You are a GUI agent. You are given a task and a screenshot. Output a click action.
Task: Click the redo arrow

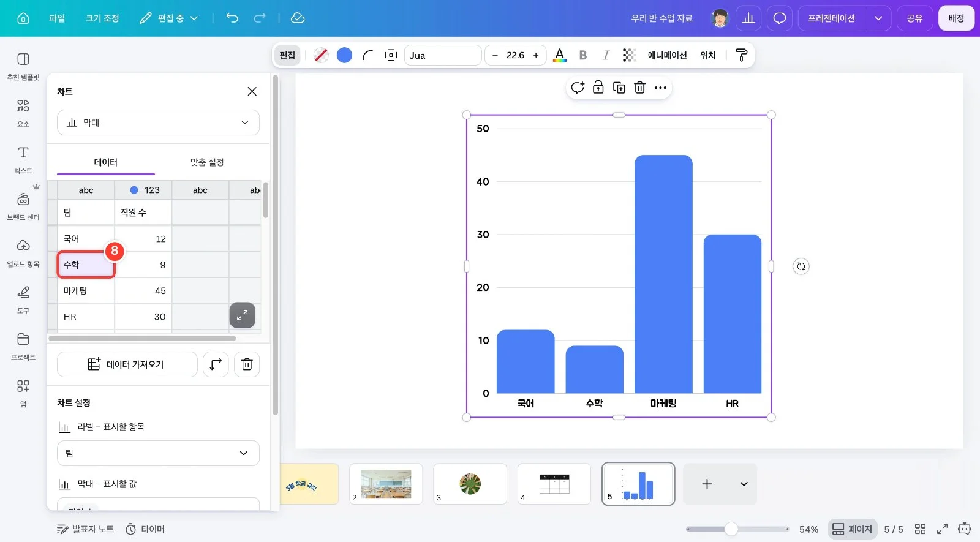point(260,18)
